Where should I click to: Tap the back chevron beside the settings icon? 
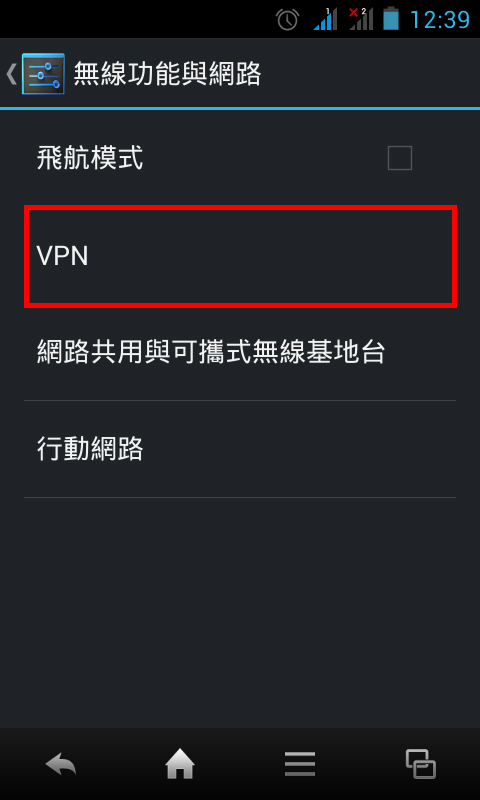click(11, 74)
